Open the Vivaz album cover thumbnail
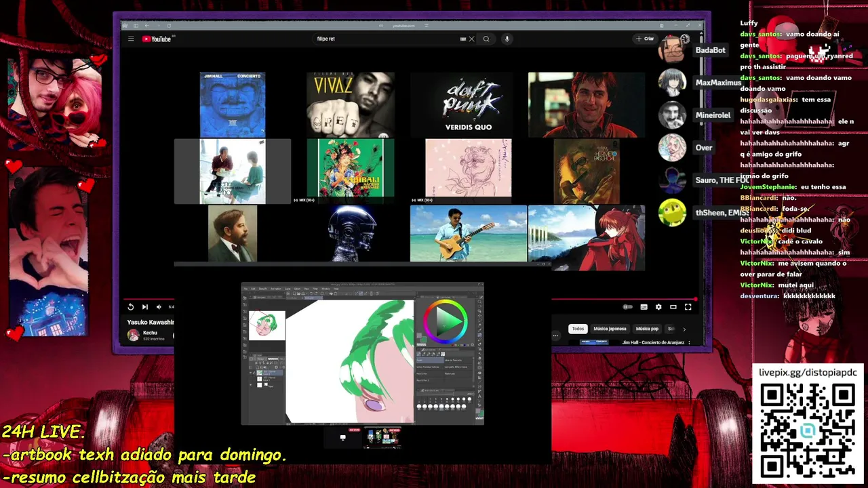Screen dimensions: 868x488 (x=351, y=105)
